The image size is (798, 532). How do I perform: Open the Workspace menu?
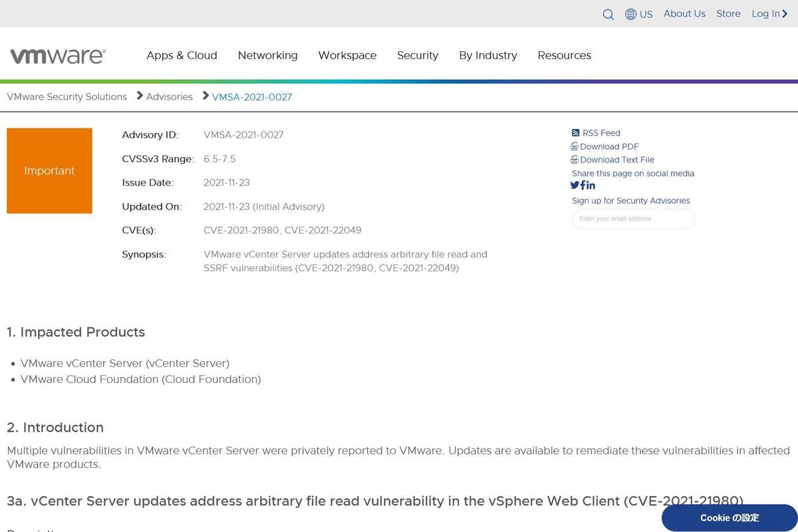347,55
